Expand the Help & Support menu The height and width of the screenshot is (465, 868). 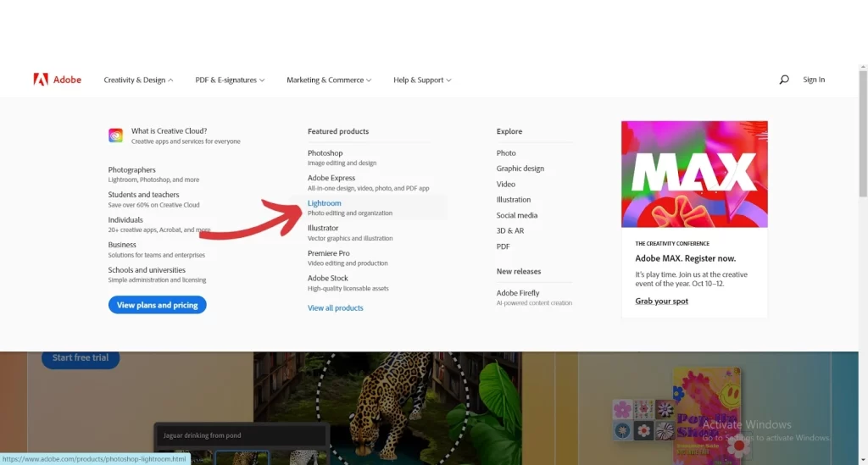422,80
